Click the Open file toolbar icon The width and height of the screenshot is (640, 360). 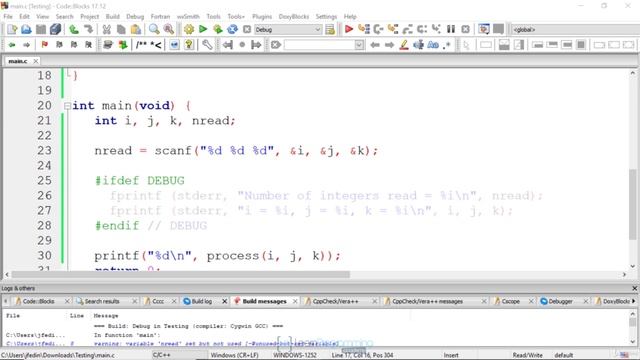26,29
